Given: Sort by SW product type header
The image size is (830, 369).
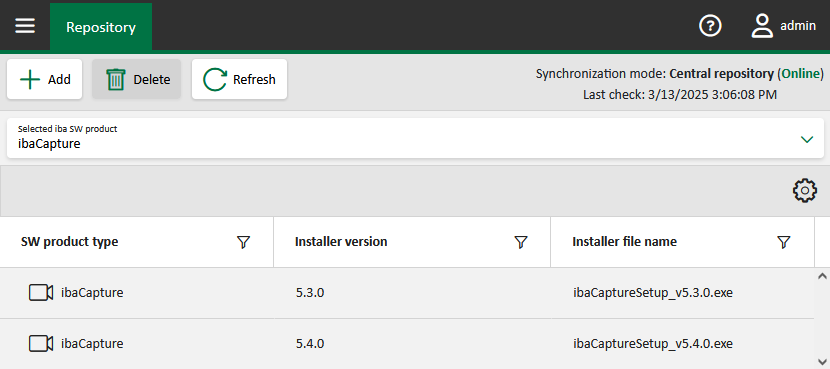Looking at the screenshot, I should point(69,242).
